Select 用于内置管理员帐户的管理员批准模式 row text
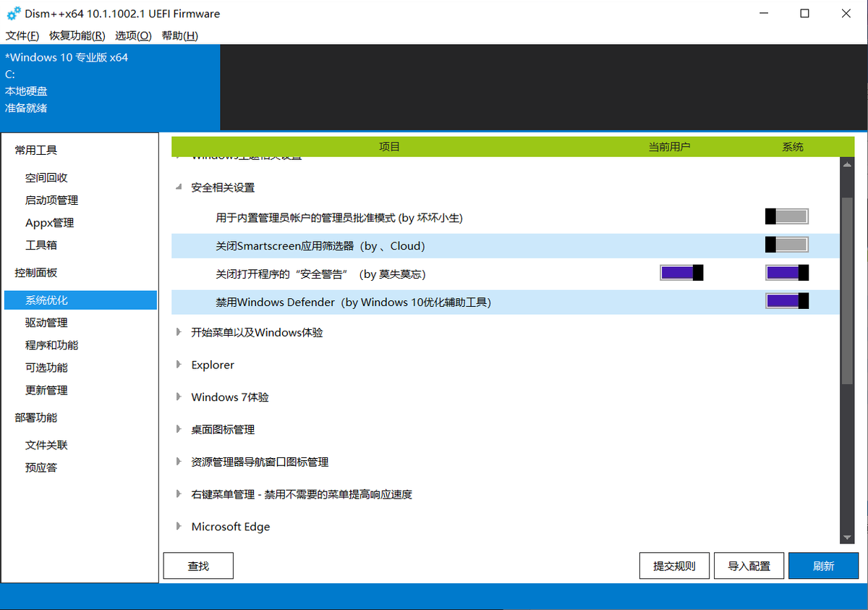The width and height of the screenshot is (868, 610). [339, 218]
